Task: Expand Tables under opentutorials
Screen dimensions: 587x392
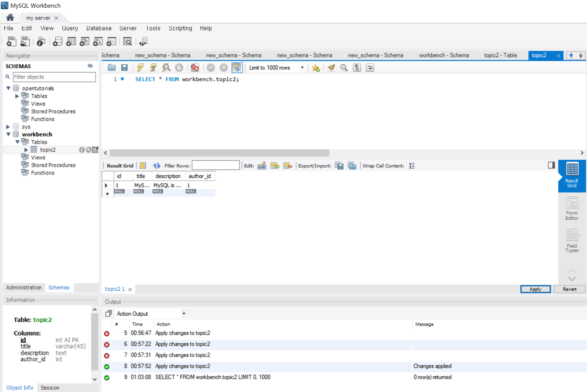Action: (x=17, y=96)
